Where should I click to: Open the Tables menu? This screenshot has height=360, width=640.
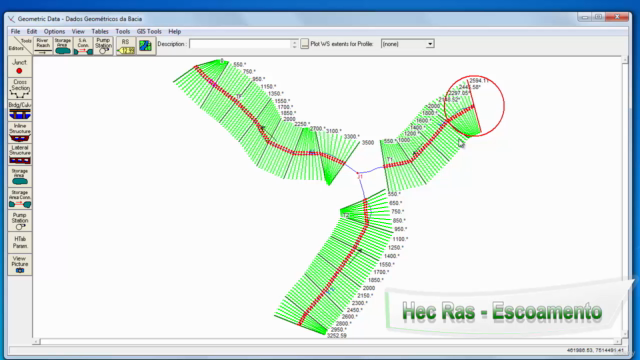(x=100, y=31)
